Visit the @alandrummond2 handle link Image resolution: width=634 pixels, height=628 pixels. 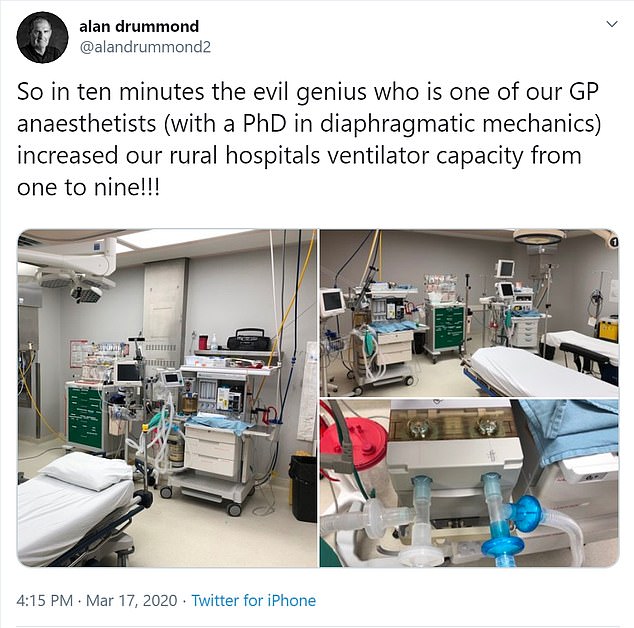[x=145, y=47]
